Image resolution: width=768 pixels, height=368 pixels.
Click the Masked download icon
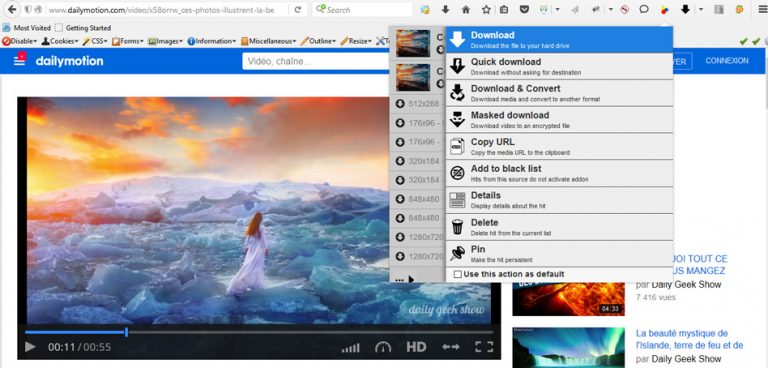(x=457, y=120)
